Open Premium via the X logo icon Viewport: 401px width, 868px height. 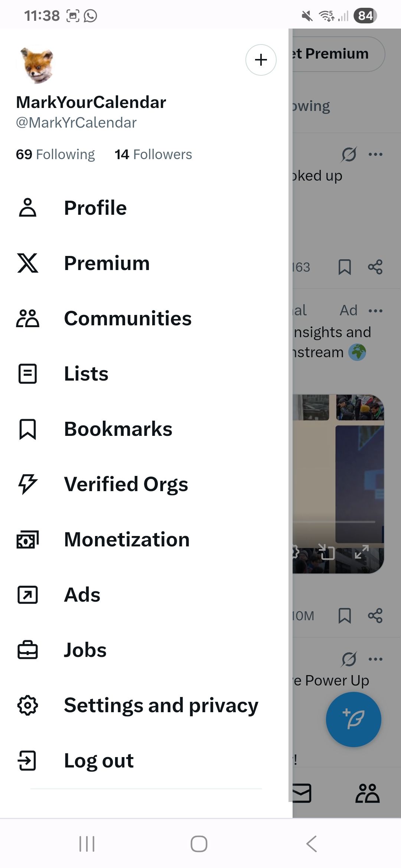point(28,263)
